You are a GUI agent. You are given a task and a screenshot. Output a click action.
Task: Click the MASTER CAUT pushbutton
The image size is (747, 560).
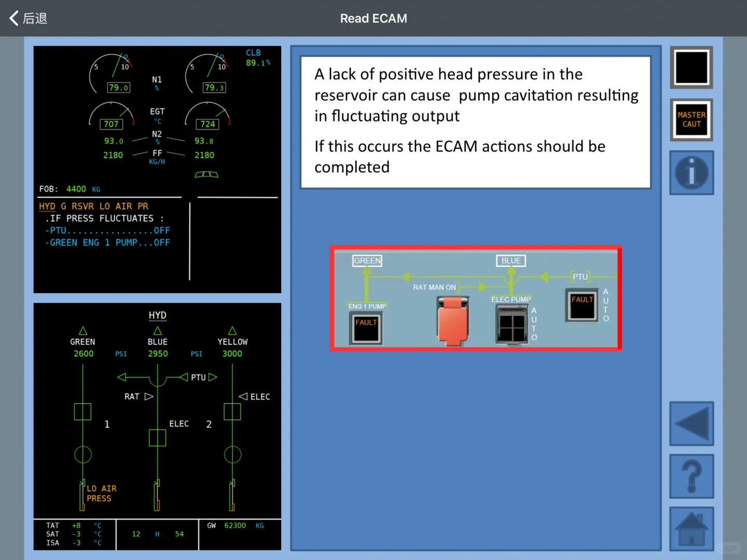[691, 120]
